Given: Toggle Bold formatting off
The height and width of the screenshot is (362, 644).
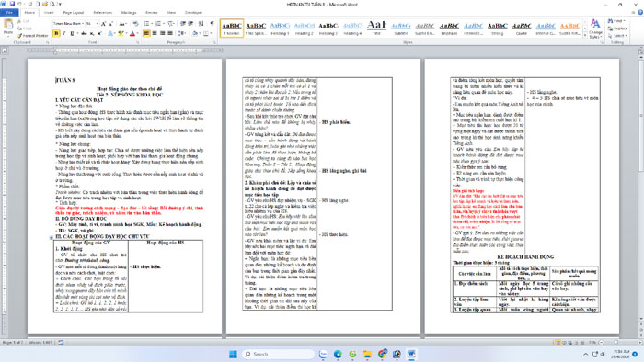Looking at the screenshot, I should pyautogui.click(x=56, y=33).
